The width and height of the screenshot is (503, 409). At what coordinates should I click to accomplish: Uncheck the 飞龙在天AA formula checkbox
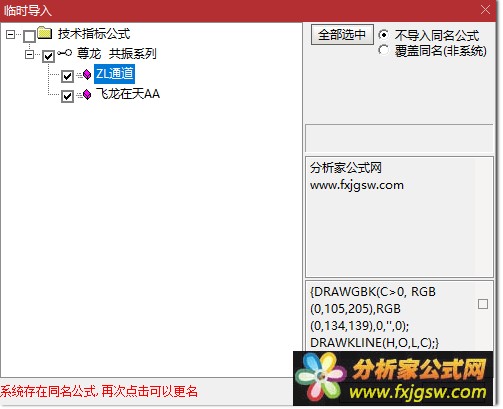[x=67, y=96]
